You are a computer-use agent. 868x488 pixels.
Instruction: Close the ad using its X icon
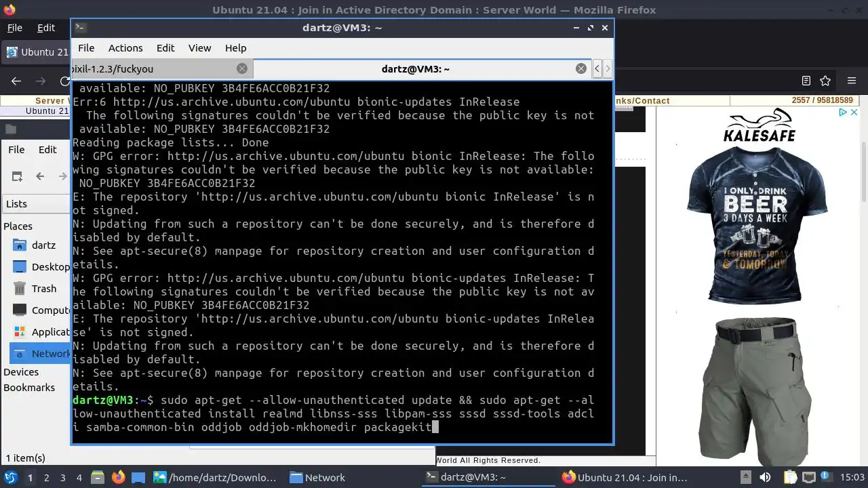point(854,113)
